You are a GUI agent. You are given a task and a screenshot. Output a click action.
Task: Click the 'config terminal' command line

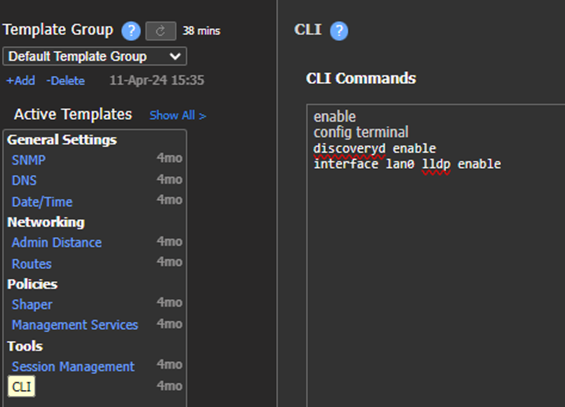point(361,132)
